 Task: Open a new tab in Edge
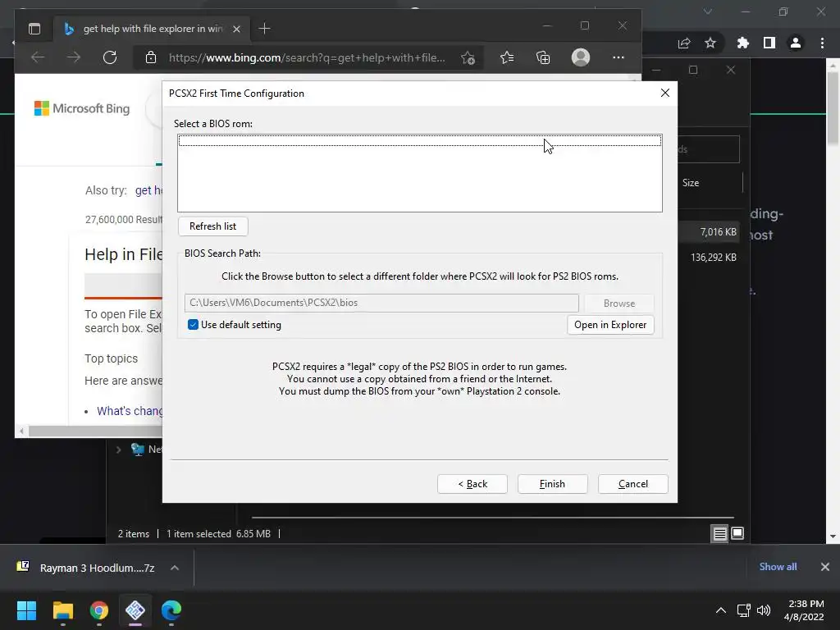coord(264,29)
